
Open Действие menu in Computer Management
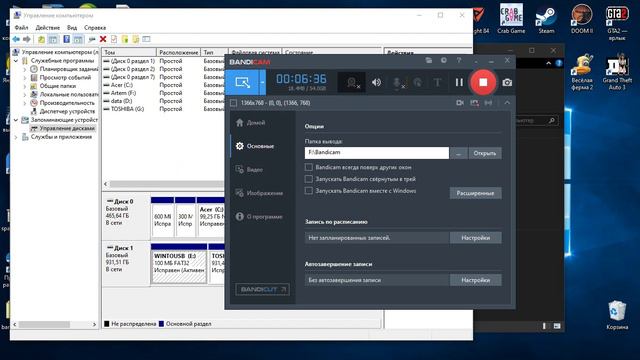pos(48,28)
